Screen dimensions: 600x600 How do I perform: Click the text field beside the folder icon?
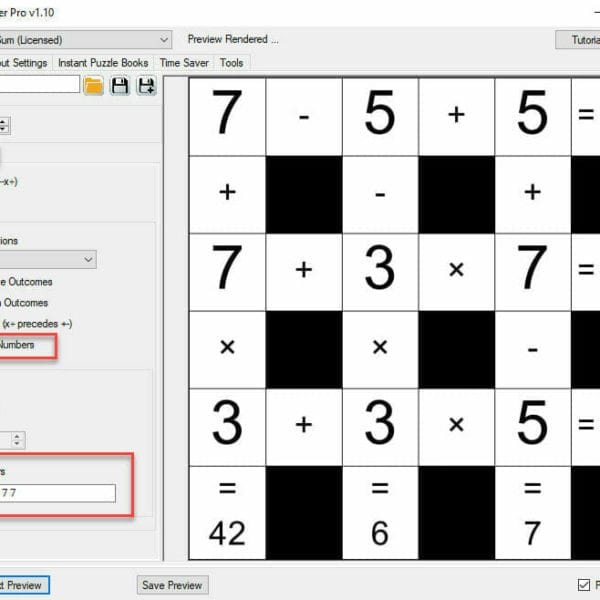[39, 84]
